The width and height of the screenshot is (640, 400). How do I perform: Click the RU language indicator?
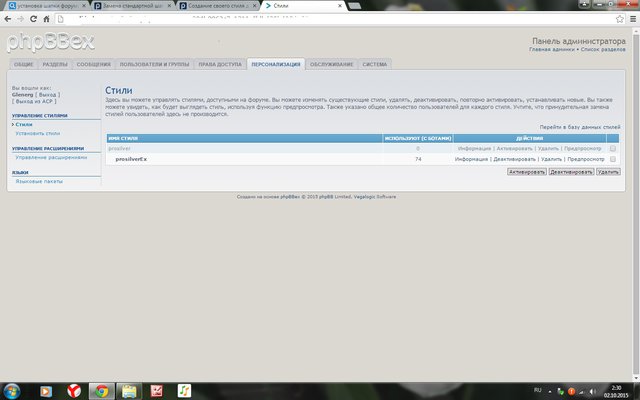pyautogui.click(x=538, y=390)
